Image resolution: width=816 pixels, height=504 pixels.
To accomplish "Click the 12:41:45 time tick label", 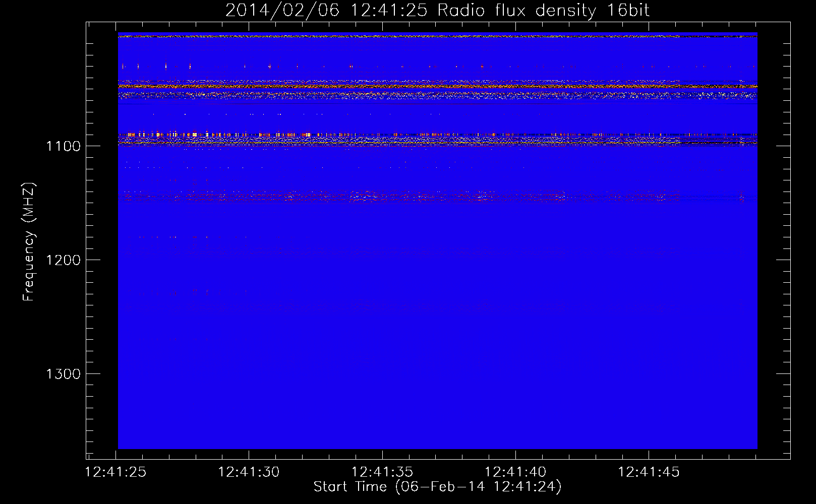I will 649,472.
